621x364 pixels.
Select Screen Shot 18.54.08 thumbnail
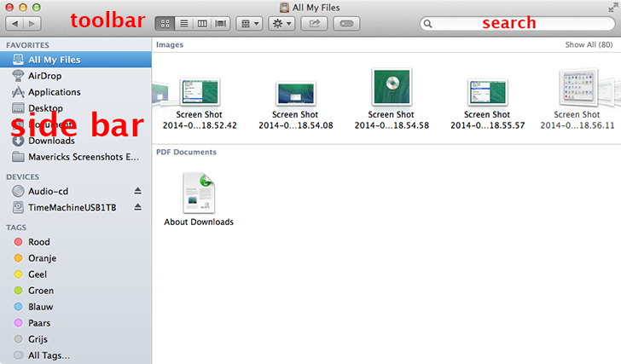click(296, 94)
